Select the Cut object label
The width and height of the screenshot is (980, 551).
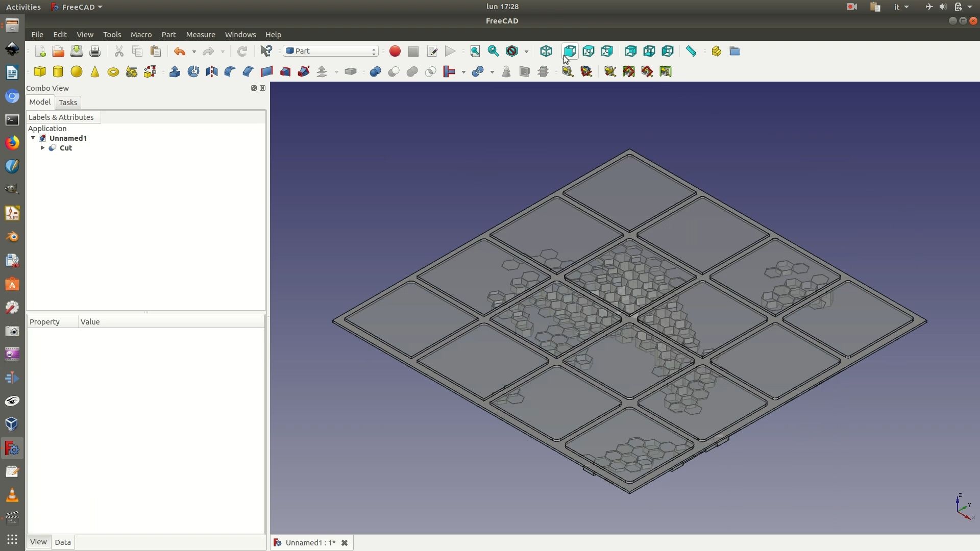click(66, 148)
